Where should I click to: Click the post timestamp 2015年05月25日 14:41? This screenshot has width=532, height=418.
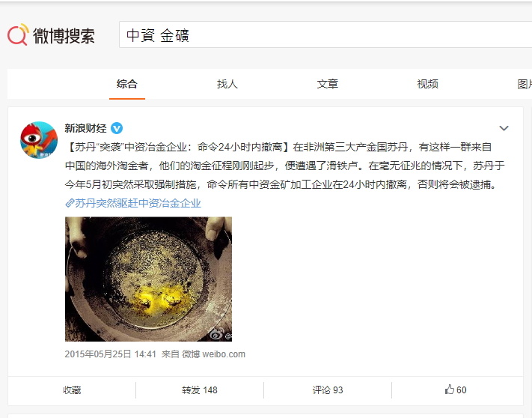[x=110, y=354]
